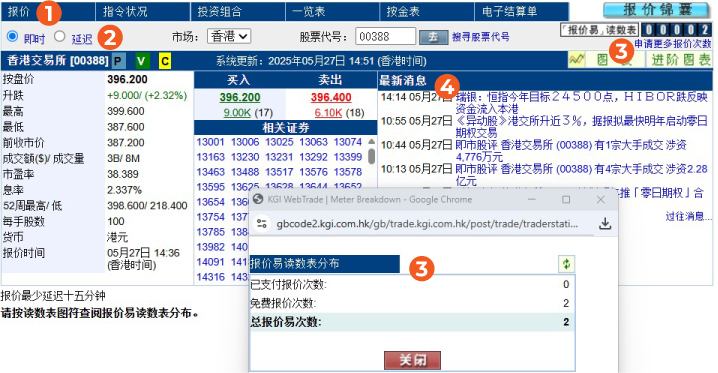
Task: Switch to the 报价 tab
Action: coord(48,11)
